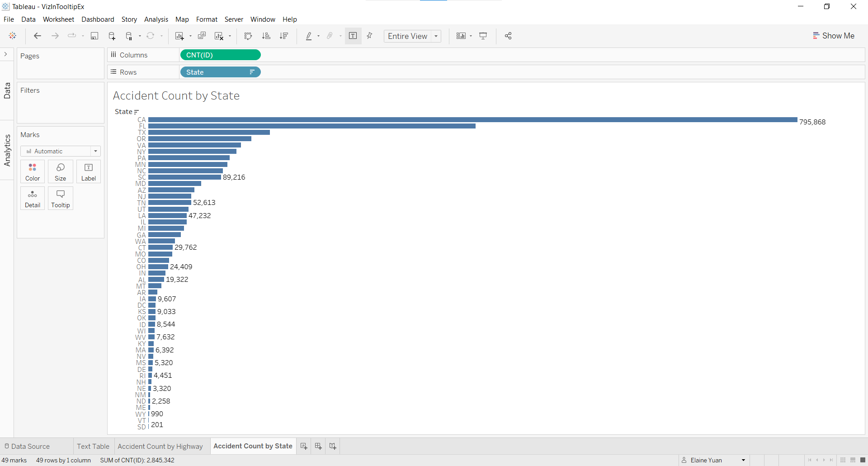This screenshot has width=868, height=466.
Task: Open Presentation mode from the toolbar
Action: click(x=483, y=36)
